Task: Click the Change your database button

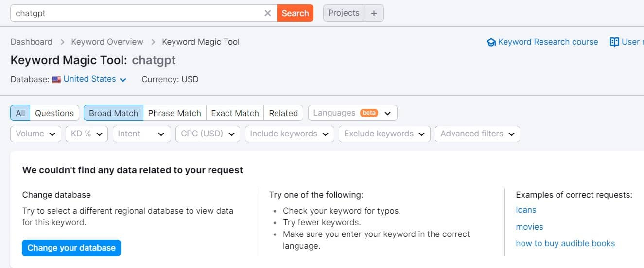Action: click(x=71, y=248)
